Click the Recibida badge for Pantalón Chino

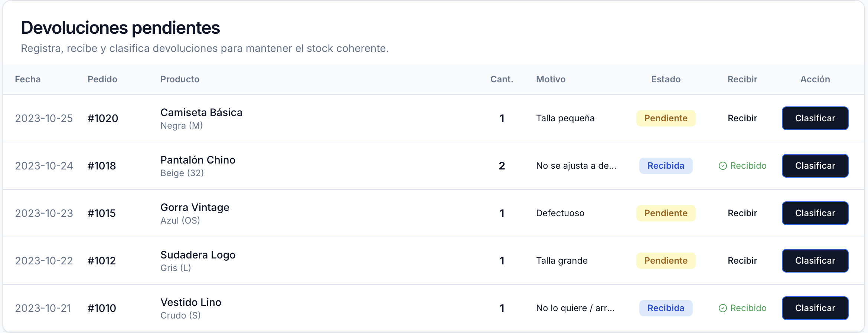click(x=666, y=166)
